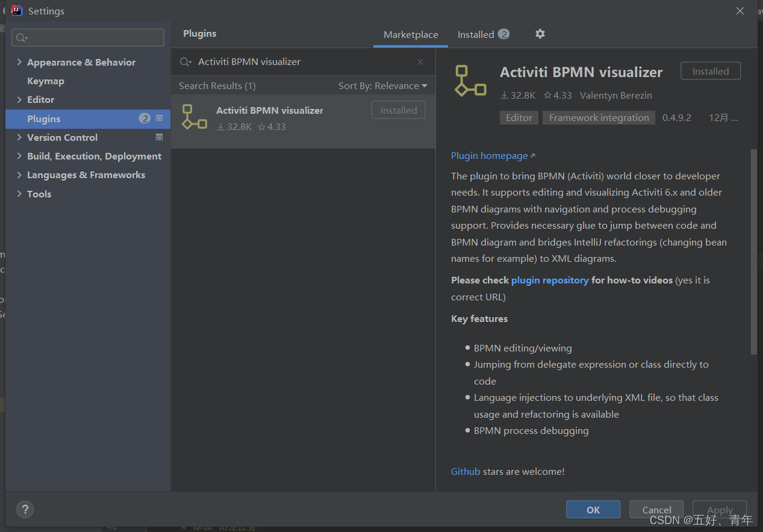This screenshot has height=532, width=763.
Task: Click the star rating 4.33 in plugin details
Action: (x=558, y=95)
